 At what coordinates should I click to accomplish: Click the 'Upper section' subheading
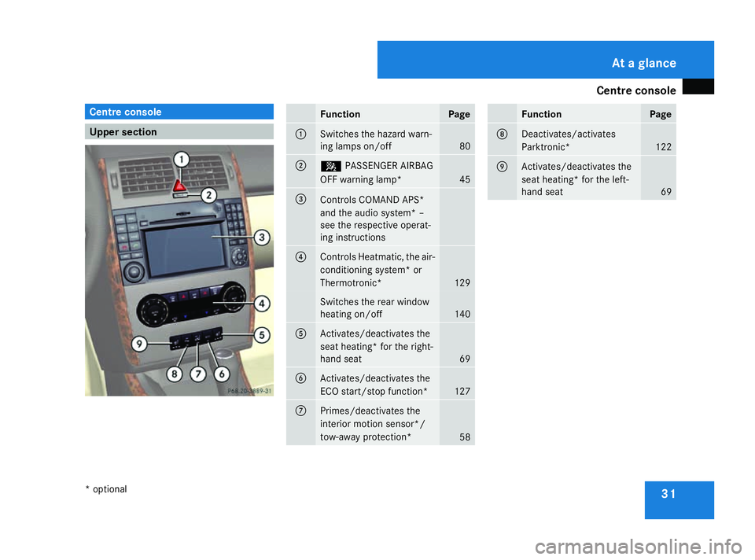(179, 132)
